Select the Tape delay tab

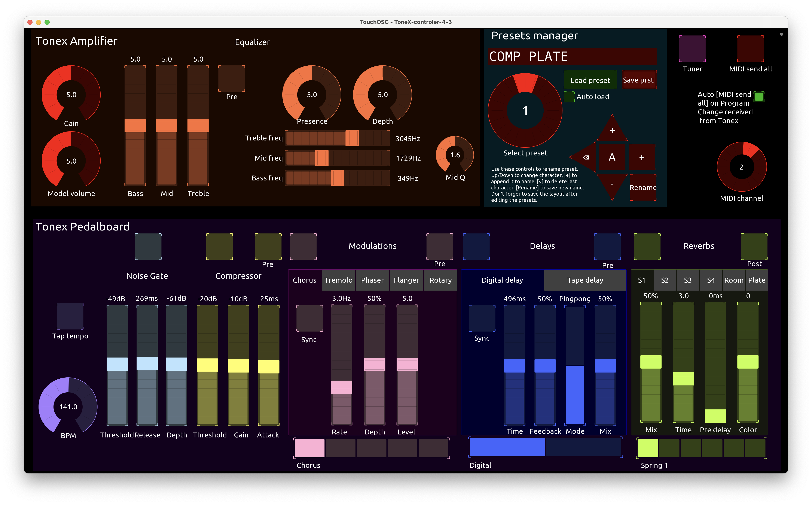[x=585, y=280]
